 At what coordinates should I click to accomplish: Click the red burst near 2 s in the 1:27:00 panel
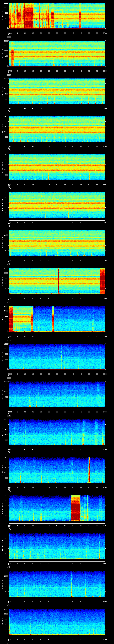point(13,54)
